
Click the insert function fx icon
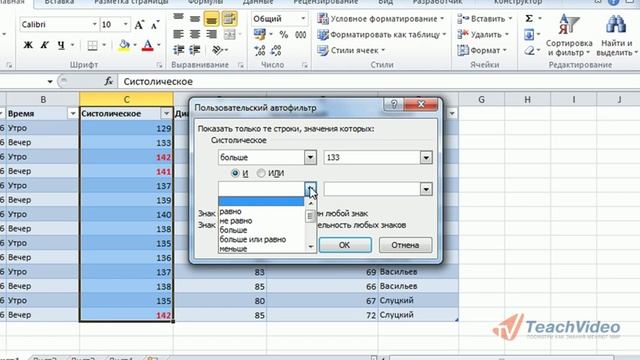(x=109, y=82)
